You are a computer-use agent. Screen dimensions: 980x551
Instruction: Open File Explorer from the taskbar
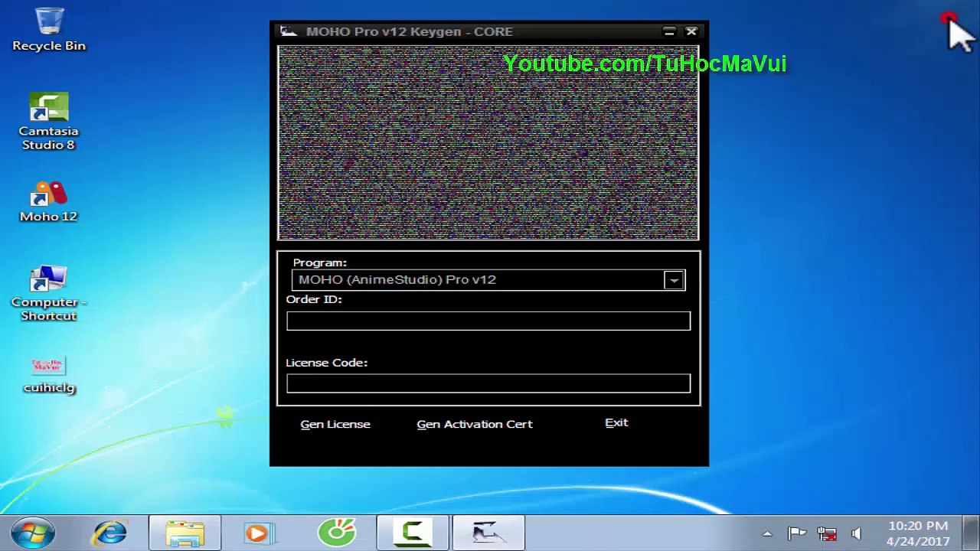pyautogui.click(x=185, y=533)
